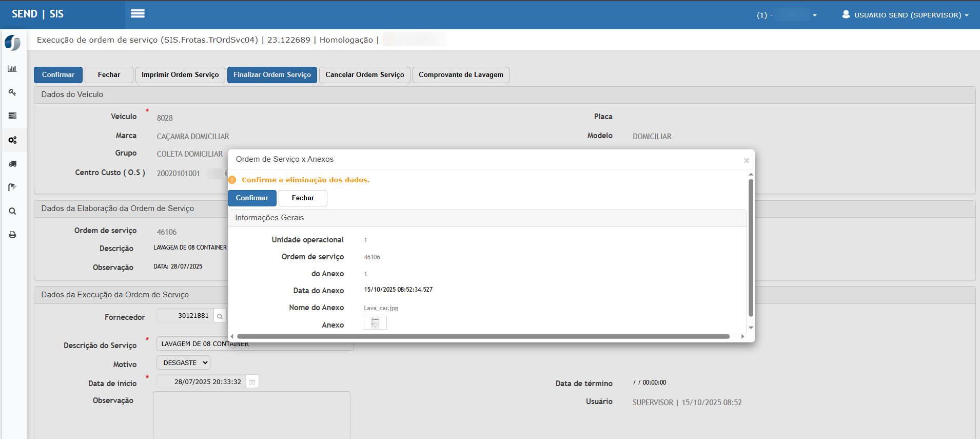Click the magnifier search sidebar icon
Image resolution: width=980 pixels, height=439 pixels.
(x=12, y=211)
